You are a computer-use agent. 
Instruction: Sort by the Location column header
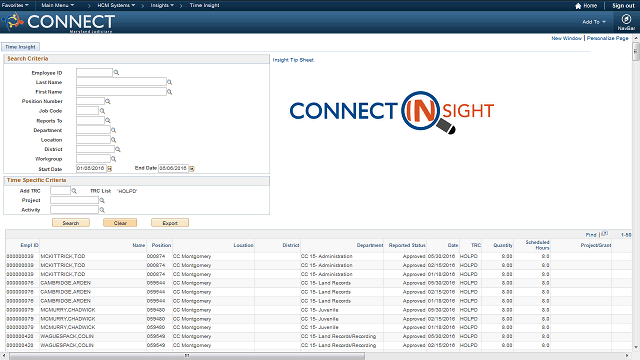(x=243, y=245)
